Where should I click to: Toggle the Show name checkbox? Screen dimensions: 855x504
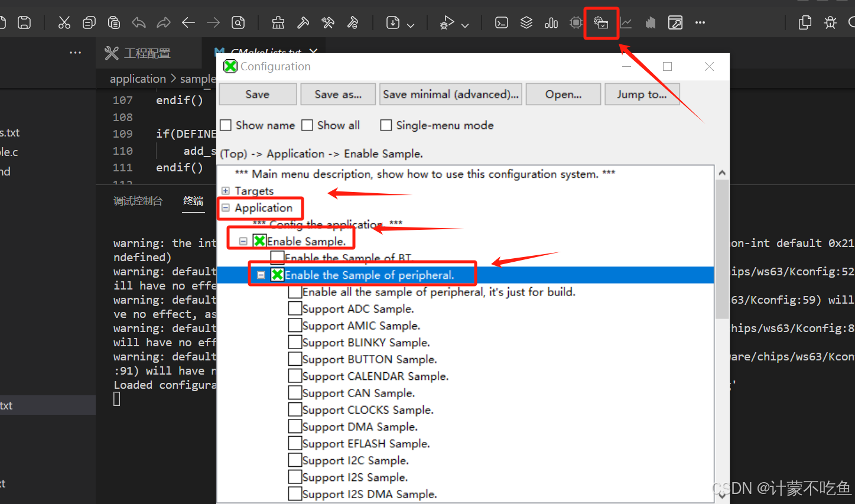point(226,125)
